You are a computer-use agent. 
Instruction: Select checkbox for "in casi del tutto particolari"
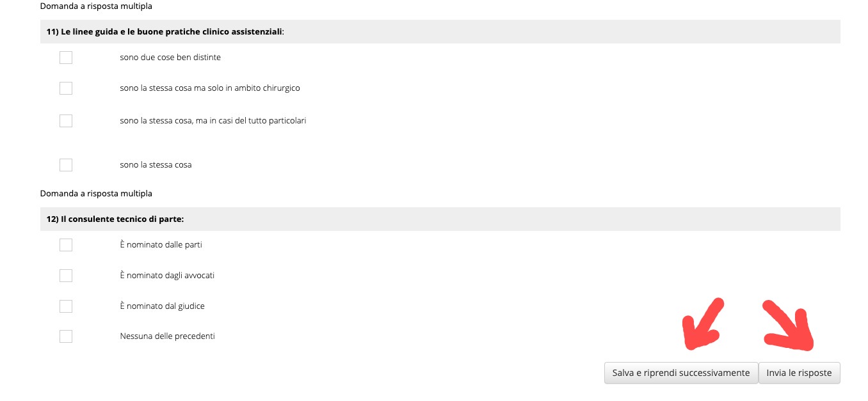[x=66, y=120]
